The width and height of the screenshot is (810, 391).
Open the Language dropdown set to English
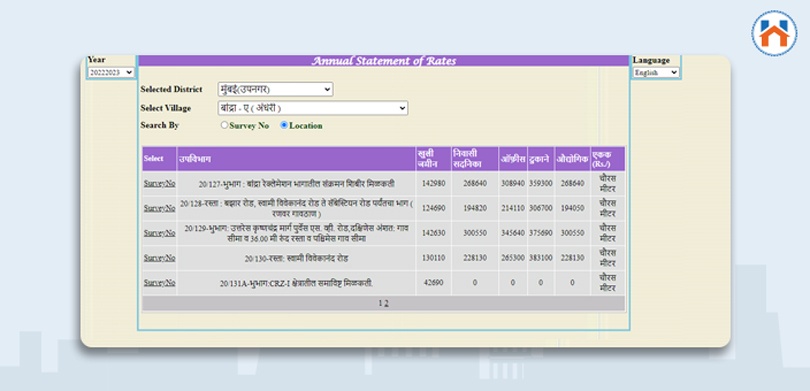pyautogui.click(x=656, y=73)
